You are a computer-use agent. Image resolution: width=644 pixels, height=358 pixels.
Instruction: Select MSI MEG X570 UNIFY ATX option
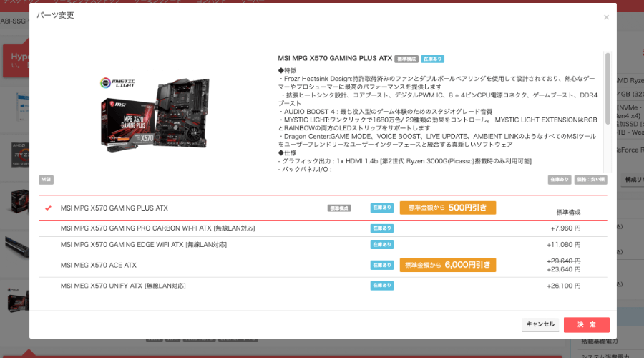pos(323,286)
